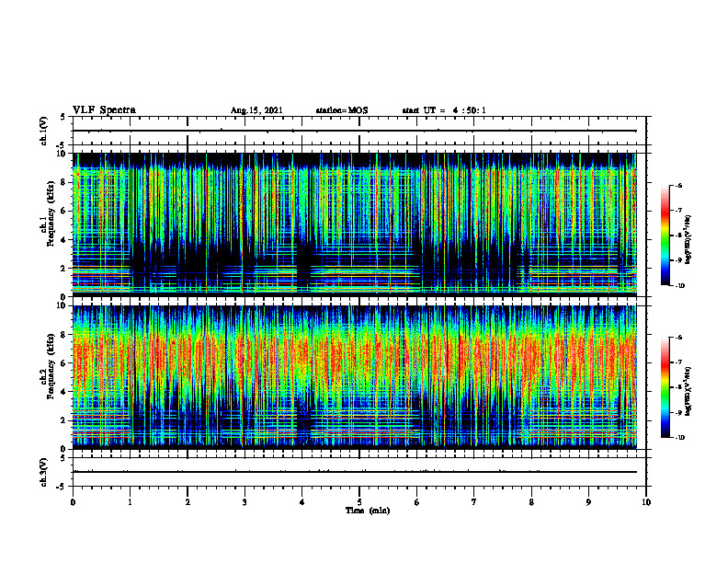Viewport: 728px width, 563px height.
Task: Click the "6" kHz tick on ch.2 axis
Action: (x=65, y=363)
